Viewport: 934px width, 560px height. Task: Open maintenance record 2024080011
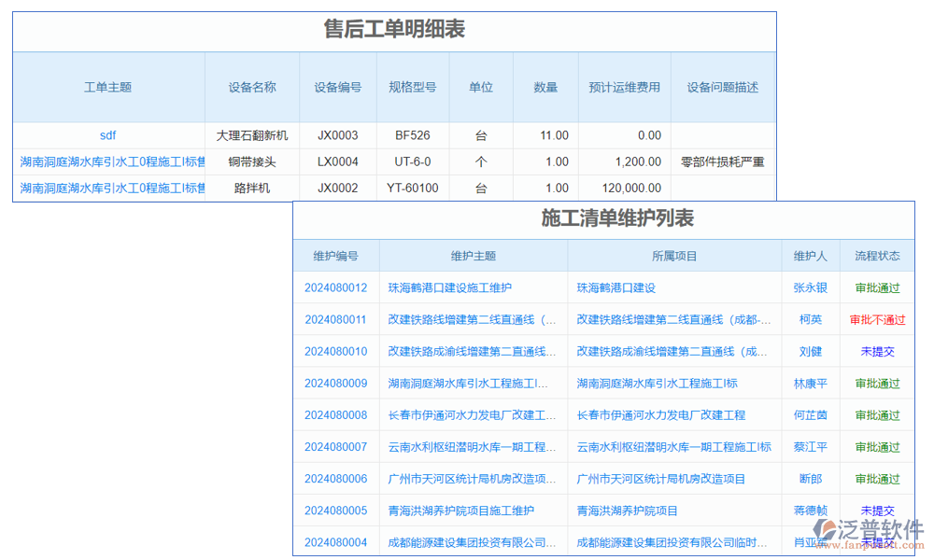click(335, 319)
